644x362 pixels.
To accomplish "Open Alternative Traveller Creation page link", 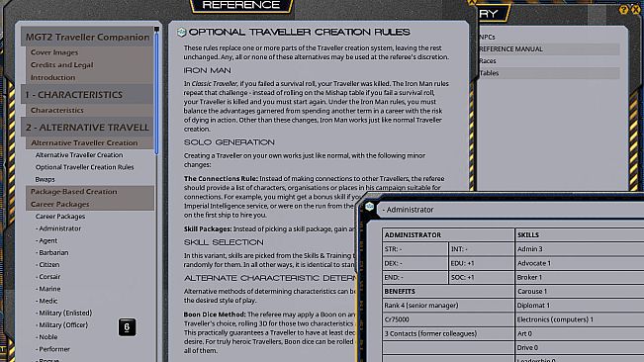I will point(79,155).
